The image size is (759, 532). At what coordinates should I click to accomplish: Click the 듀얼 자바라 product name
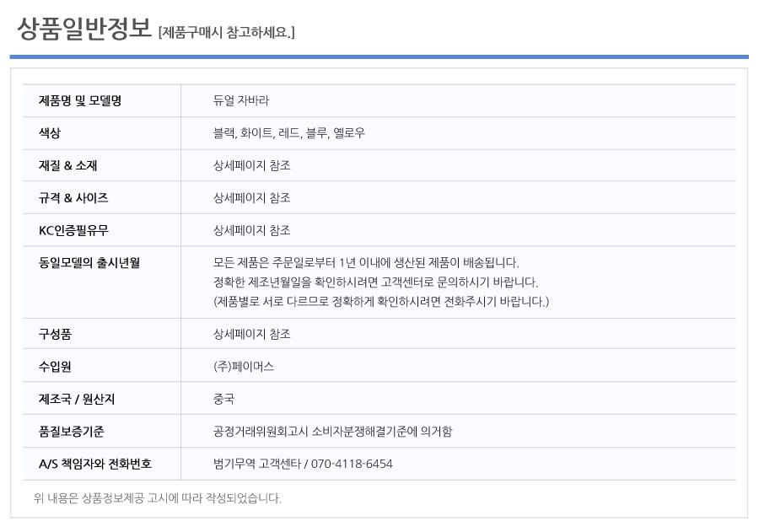click(x=241, y=100)
